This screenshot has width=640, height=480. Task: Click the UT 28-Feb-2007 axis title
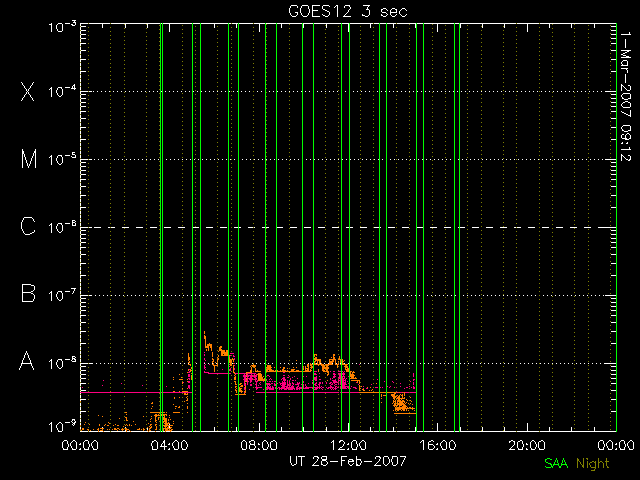pyautogui.click(x=348, y=461)
